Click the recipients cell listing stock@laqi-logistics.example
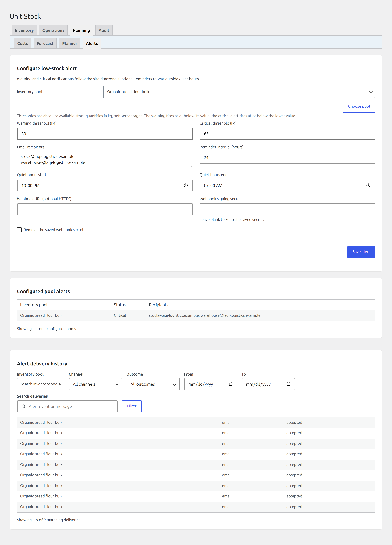The image size is (392, 545). tap(204, 315)
